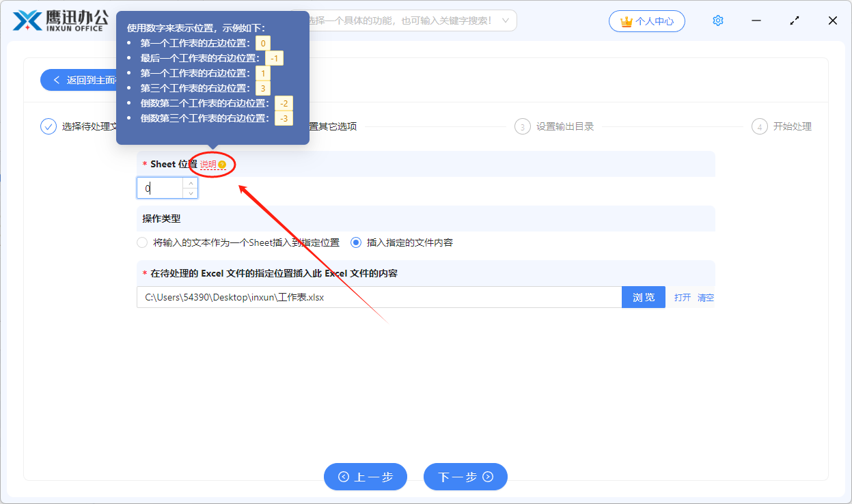The image size is (852, 504).
Task: Click the 浏览 button
Action: pyautogui.click(x=643, y=297)
